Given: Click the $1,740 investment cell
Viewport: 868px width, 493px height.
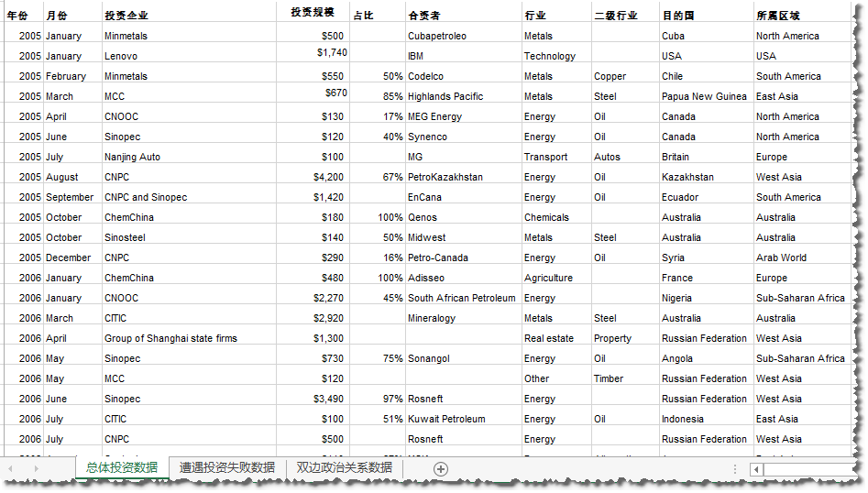Looking at the screenshot, I should click(313, 53).
